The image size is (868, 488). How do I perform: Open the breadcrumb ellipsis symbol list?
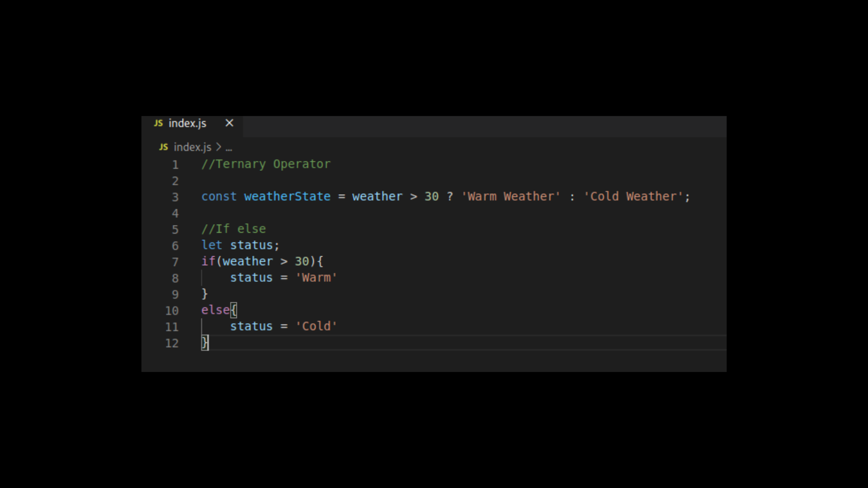point(229,148)
